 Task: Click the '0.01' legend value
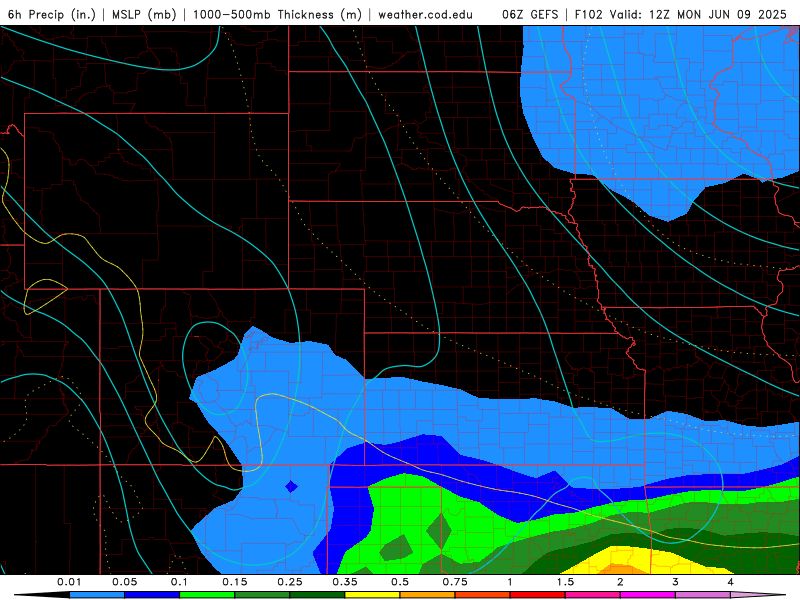point(69,582)
